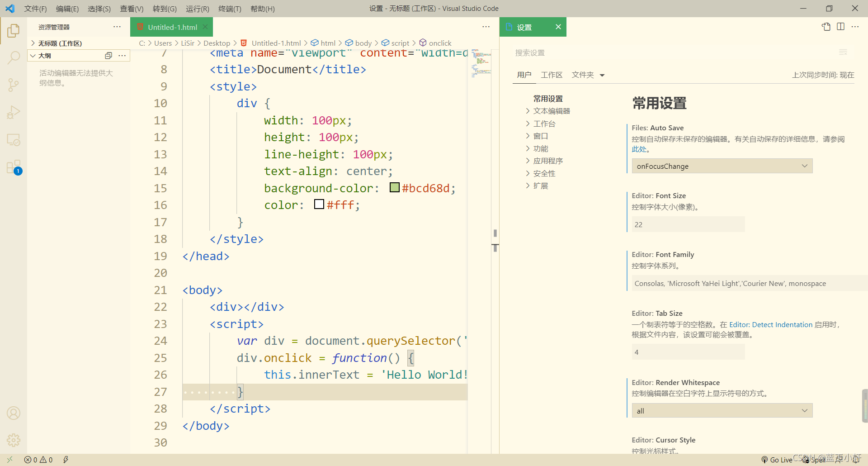
Task: Click the remote window indicator in status bar
Action: (x=9, y=460)
